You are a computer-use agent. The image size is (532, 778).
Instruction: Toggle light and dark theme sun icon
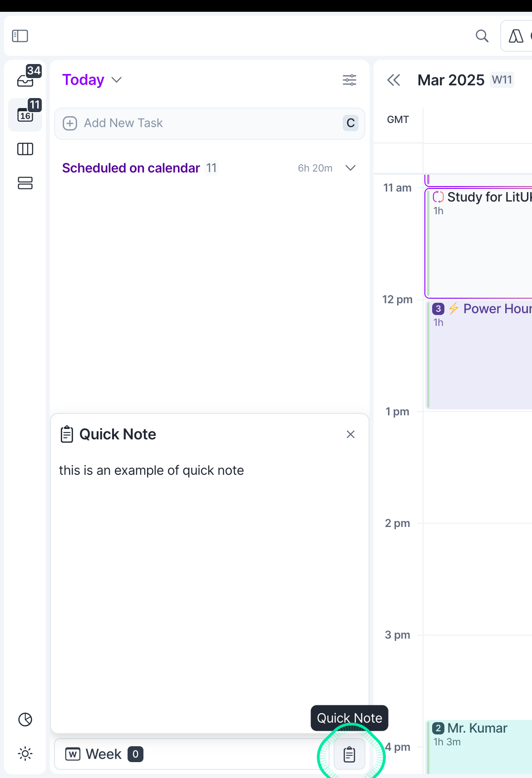tap(25, 754)
